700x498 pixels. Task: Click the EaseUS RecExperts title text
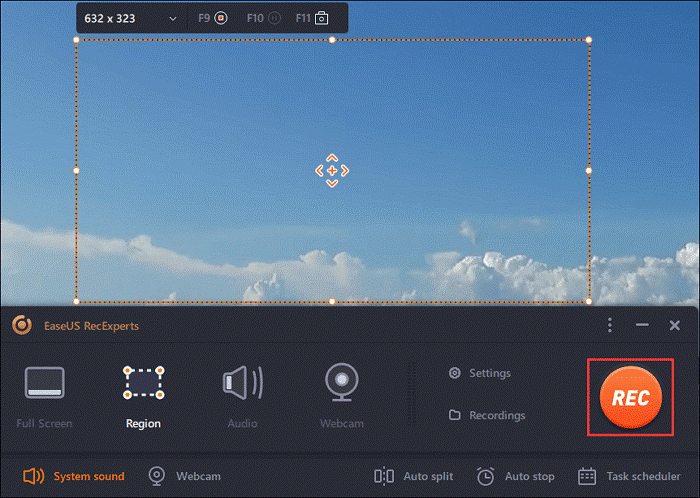pyautogui.click(x=92, y=326)
